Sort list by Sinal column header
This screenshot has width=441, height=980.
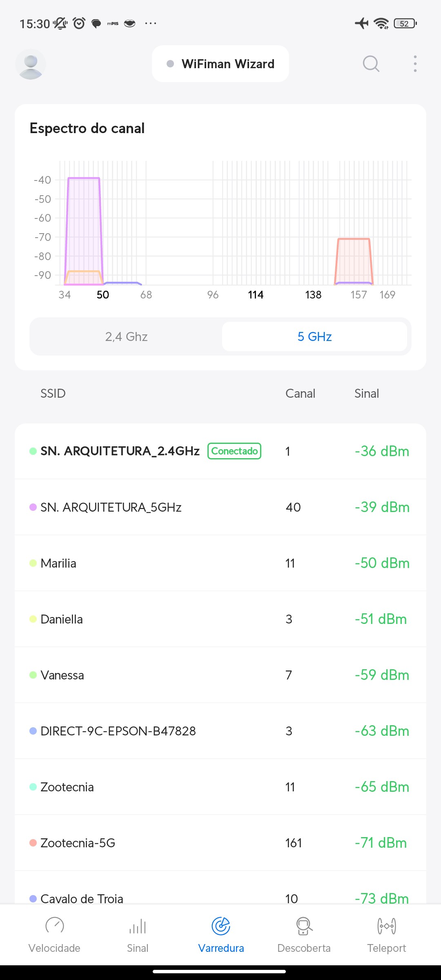(x=366, y=393)
